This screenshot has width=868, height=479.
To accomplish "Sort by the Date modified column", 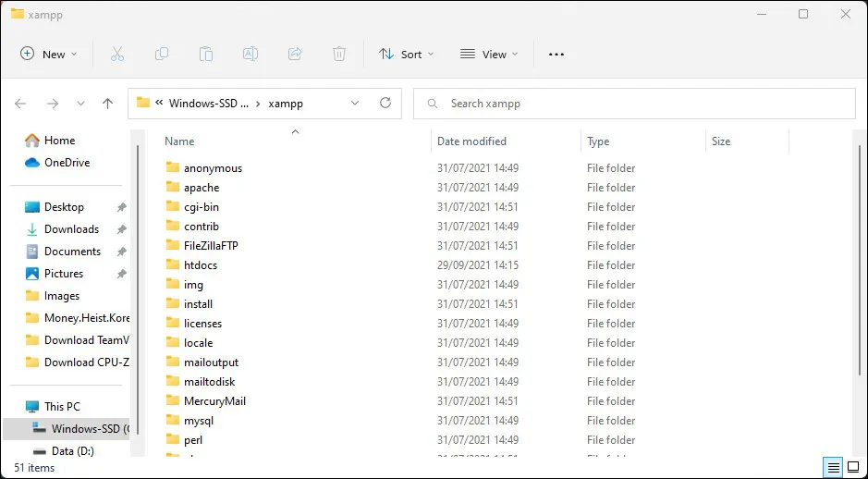I will coord(471,141).
